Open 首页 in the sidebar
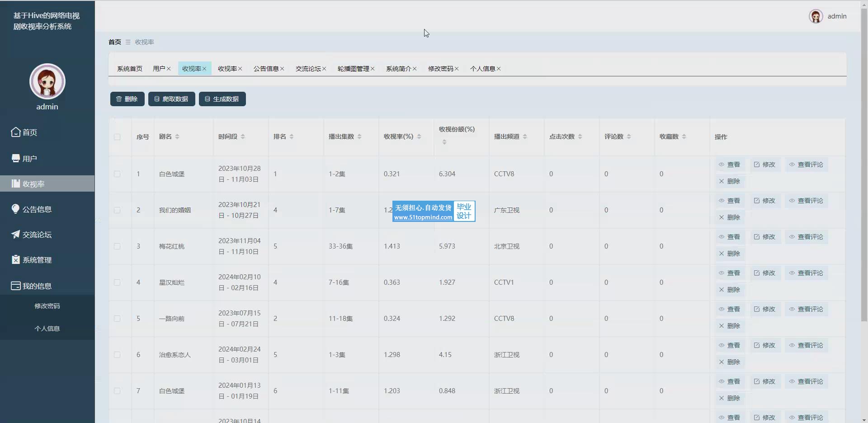Screen dimensions: 868x423 coord(47,132)
